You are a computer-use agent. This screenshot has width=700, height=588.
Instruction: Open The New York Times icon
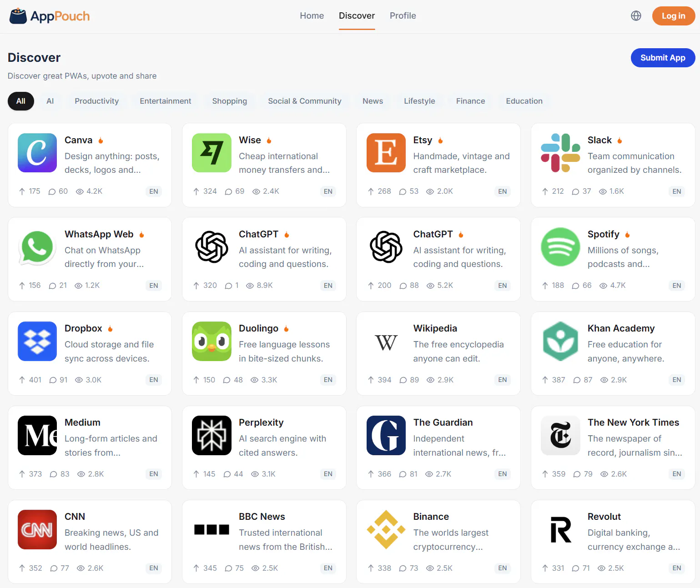click(560, 435)
